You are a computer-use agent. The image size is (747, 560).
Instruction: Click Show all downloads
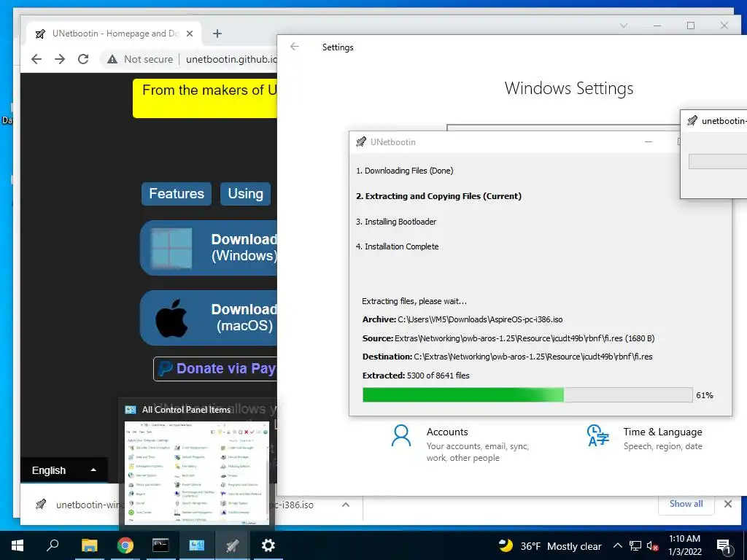[686, 504]
